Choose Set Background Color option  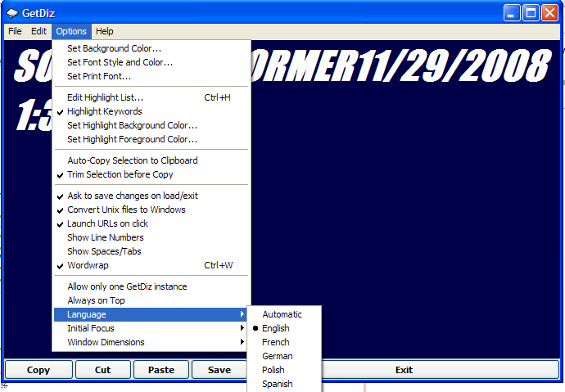pos(151,48)
